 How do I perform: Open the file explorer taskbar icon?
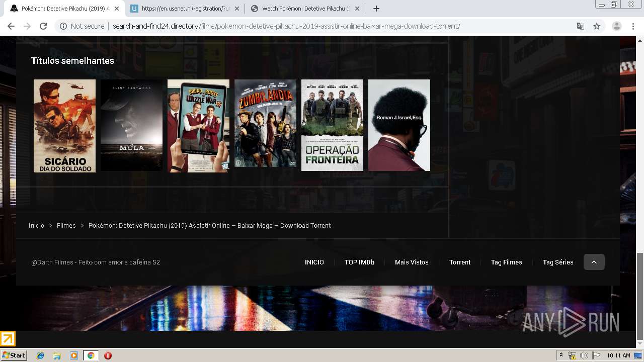57,355
